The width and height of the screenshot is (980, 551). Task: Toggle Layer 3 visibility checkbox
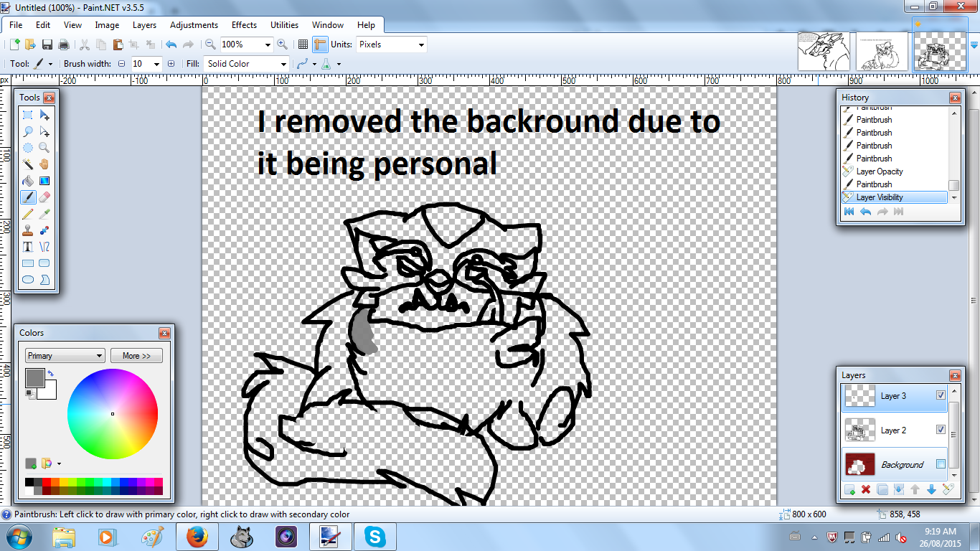pos(941,395)
